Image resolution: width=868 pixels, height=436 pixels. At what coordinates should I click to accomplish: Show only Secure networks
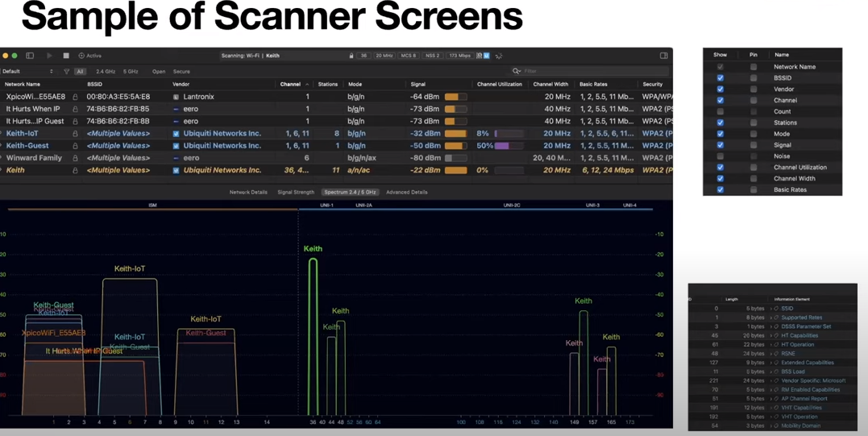pyautogui.click(x=181, y=72)
